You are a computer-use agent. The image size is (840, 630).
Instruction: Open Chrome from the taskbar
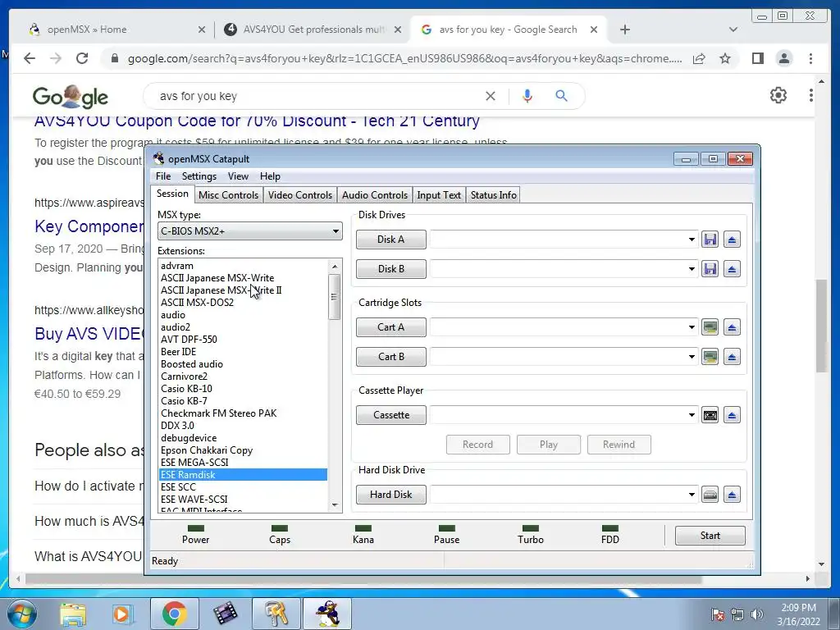coord(174,614)
